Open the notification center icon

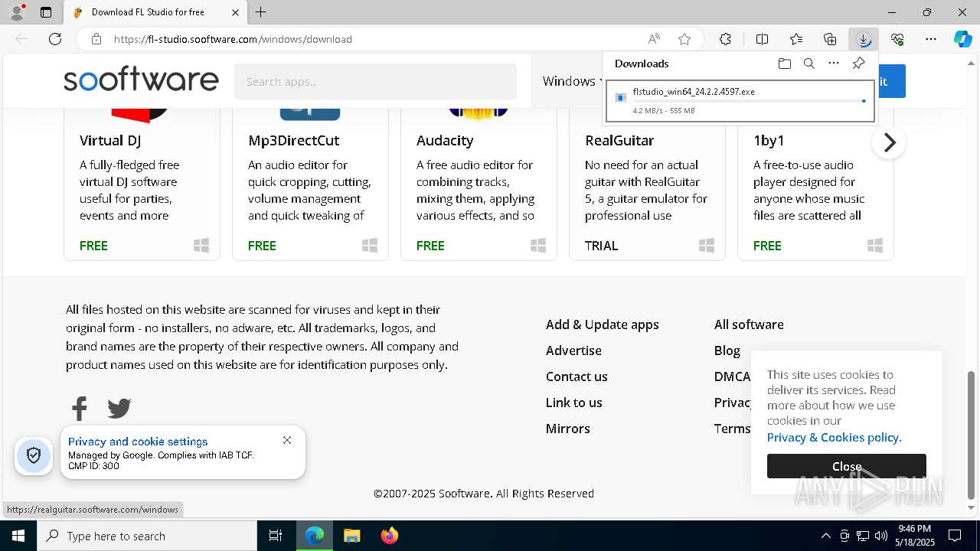(x=955, y=536)
